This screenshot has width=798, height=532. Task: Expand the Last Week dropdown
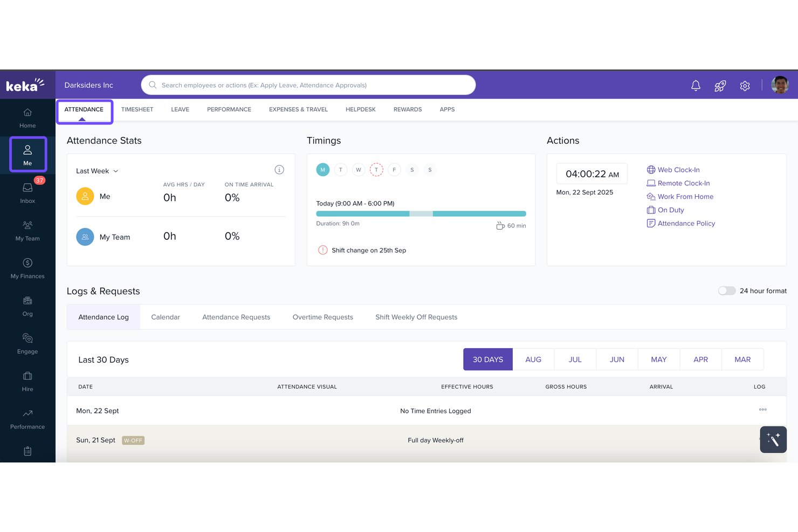click(x=97, y=171)
